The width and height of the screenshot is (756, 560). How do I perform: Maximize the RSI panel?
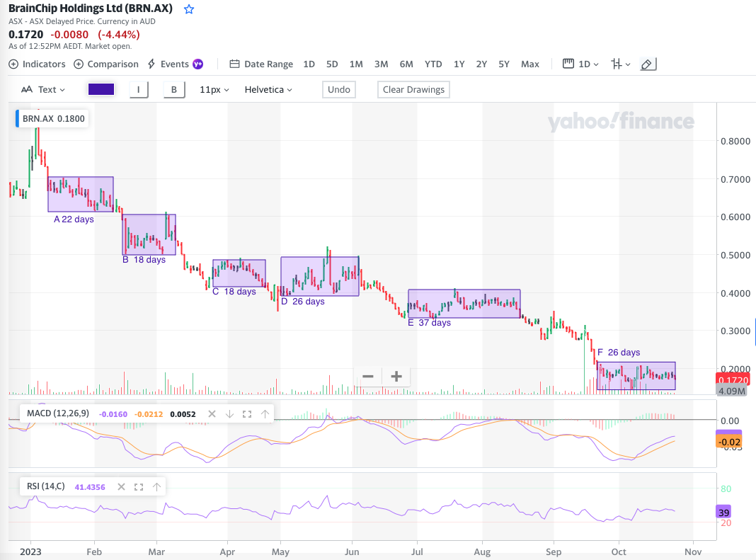point(139,486)
